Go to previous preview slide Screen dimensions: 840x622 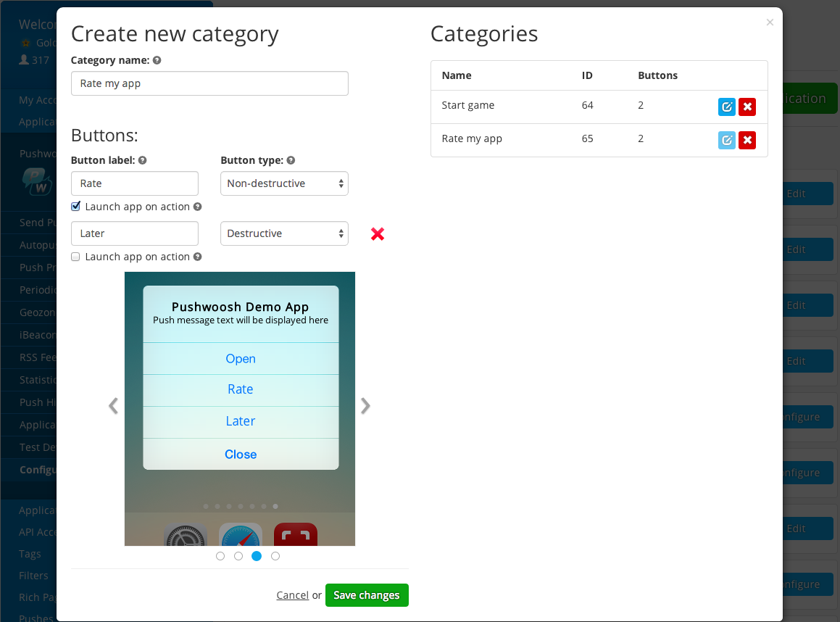click(113, 405)
